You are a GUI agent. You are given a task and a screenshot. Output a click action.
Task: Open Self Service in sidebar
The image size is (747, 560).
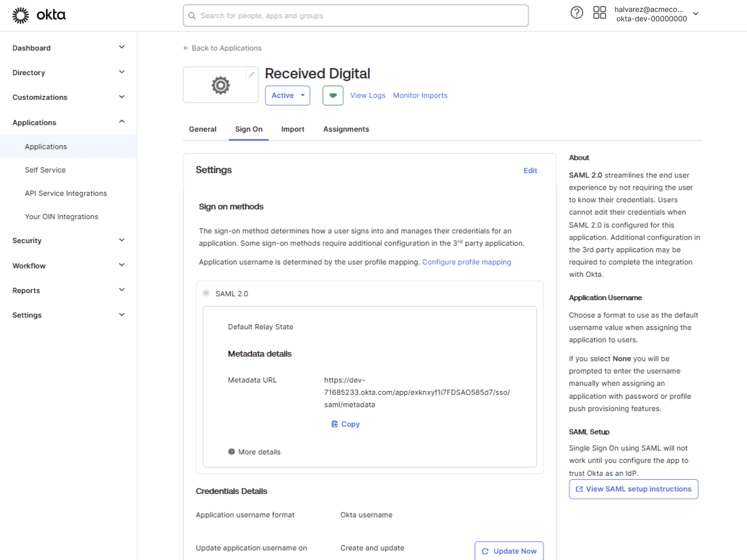pos(45,170)
